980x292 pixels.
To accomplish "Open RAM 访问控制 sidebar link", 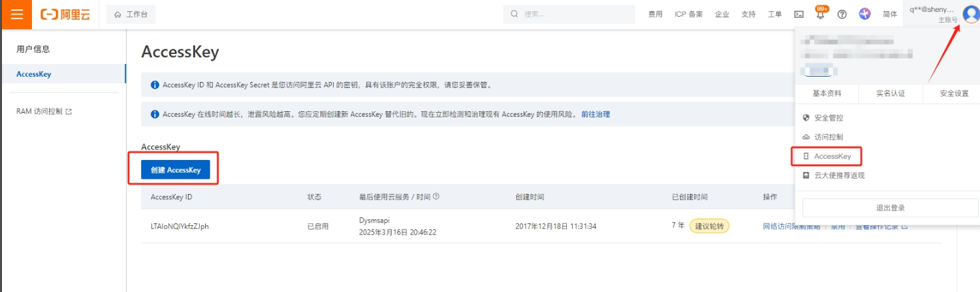I will tap(44, 111).
